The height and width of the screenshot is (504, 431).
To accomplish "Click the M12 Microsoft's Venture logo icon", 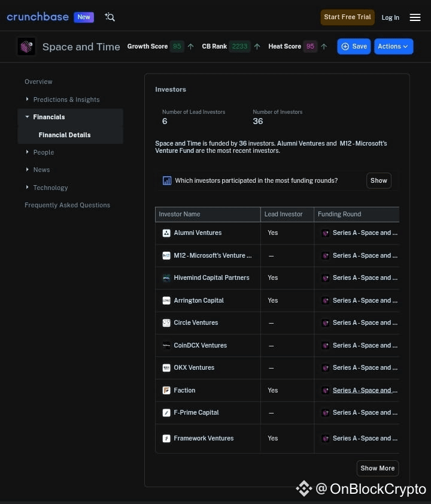I will coord(166,255).
